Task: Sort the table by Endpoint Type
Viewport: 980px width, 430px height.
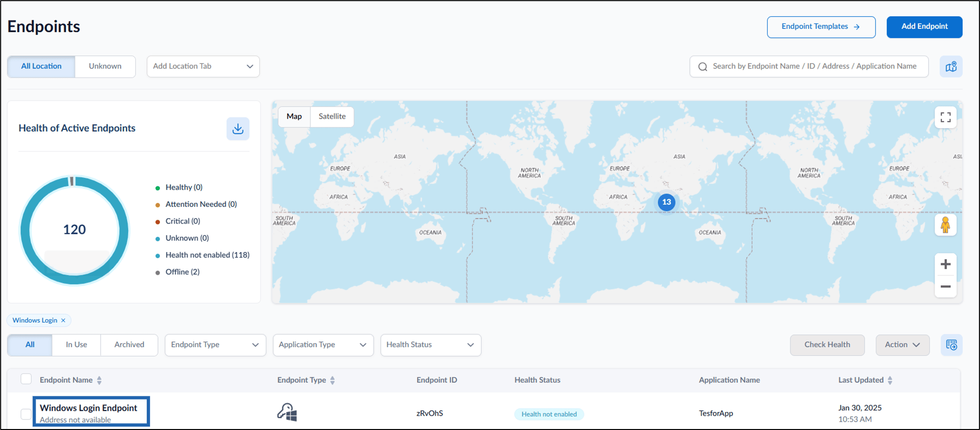Action: (x=333, y=380)
